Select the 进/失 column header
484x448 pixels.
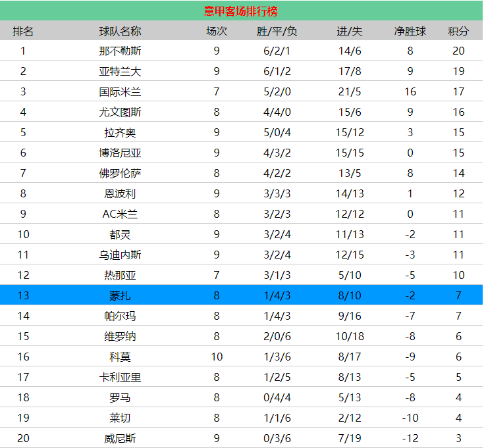[x=350, y=31]
